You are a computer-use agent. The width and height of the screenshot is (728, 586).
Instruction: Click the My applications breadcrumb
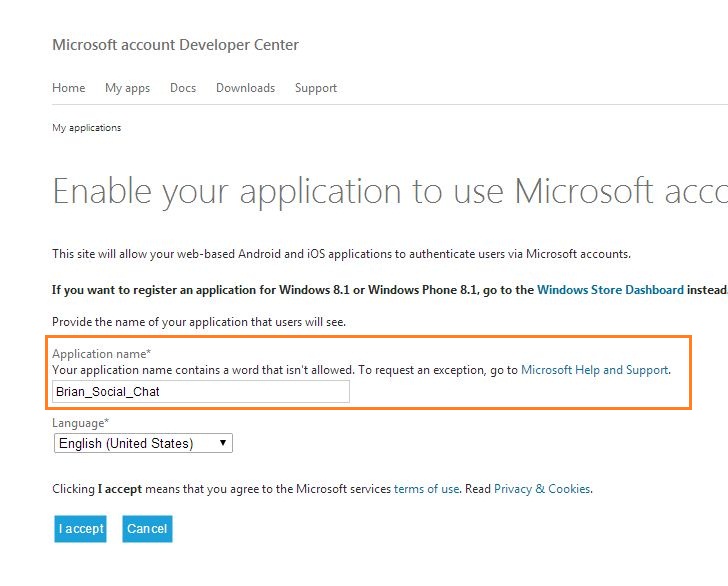pyautogui.click(x=86, y=128)
